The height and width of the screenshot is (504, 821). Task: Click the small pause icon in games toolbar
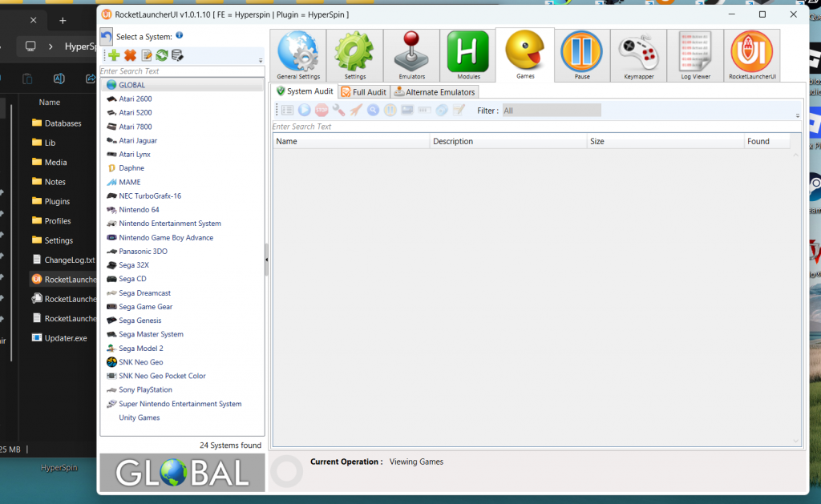390,110
